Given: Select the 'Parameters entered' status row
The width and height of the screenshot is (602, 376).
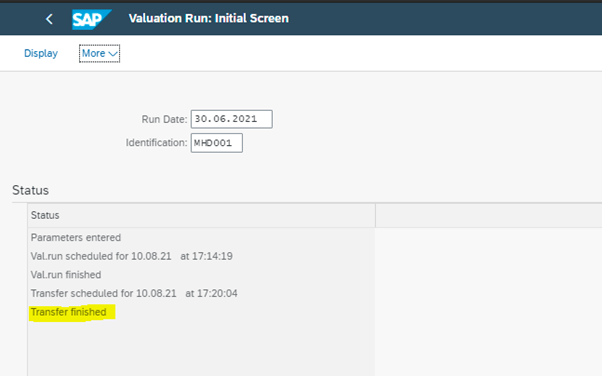Looking at the screenshot, I should (x=201, y=238).
